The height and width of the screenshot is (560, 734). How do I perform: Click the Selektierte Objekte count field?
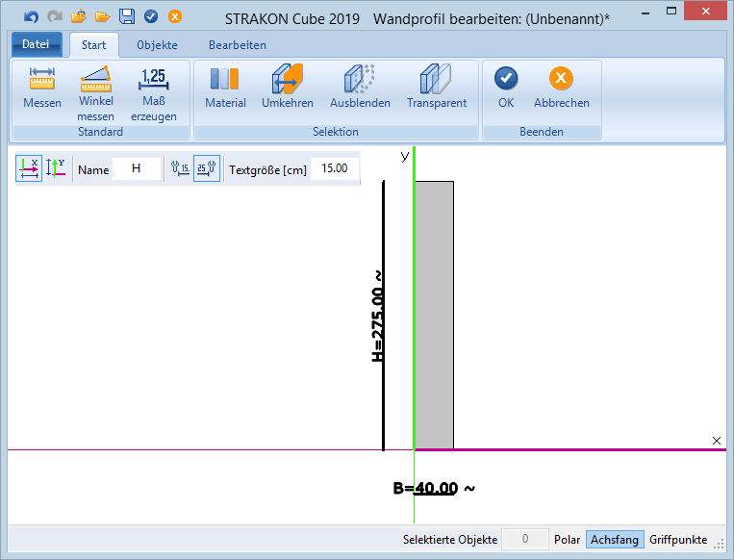[524, 539]
